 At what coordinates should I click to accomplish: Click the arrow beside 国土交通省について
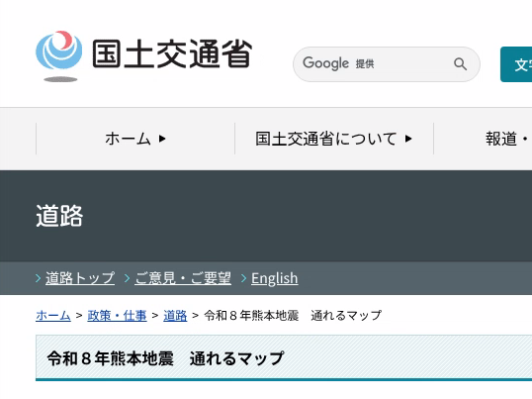coord(408,139)
